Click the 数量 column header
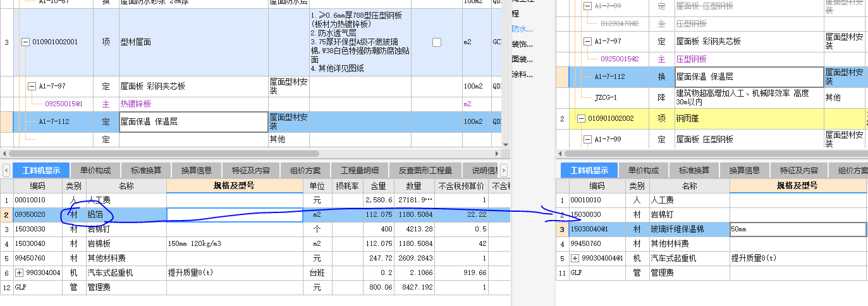Screen dimensions: 868x306 413,186
